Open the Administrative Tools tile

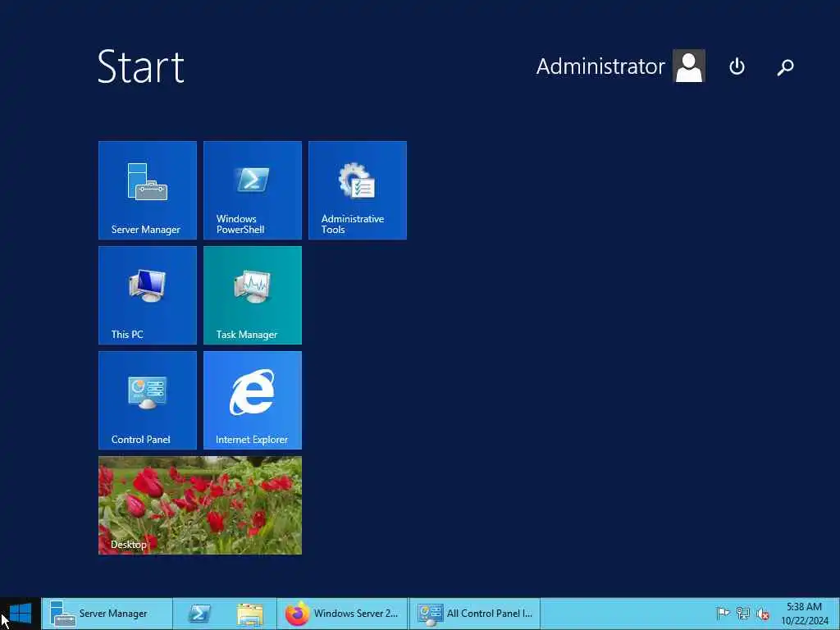[358, 190]
